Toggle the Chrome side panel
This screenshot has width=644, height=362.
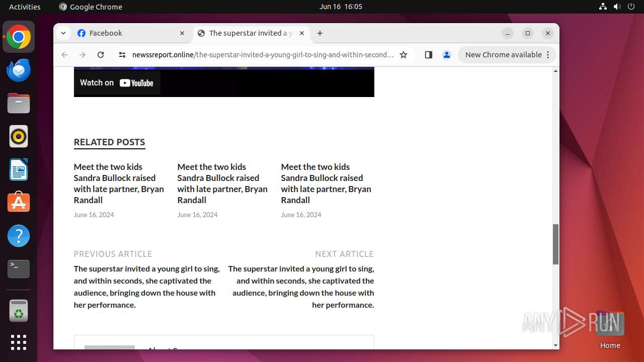coord(428,55)
